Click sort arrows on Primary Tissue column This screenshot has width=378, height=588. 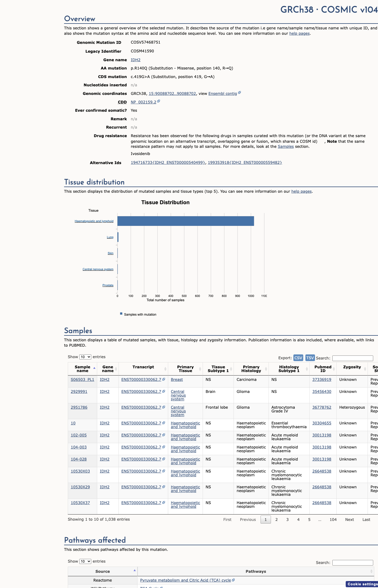point(200,369)
